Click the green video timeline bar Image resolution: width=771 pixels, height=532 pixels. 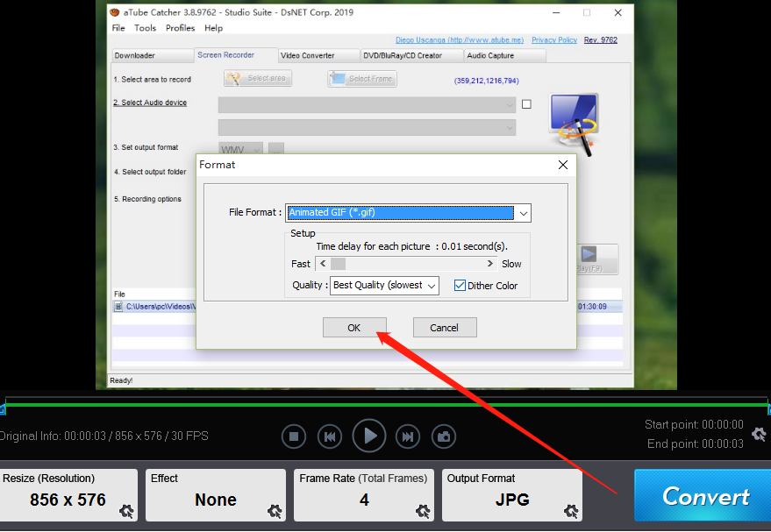[386, 405]
